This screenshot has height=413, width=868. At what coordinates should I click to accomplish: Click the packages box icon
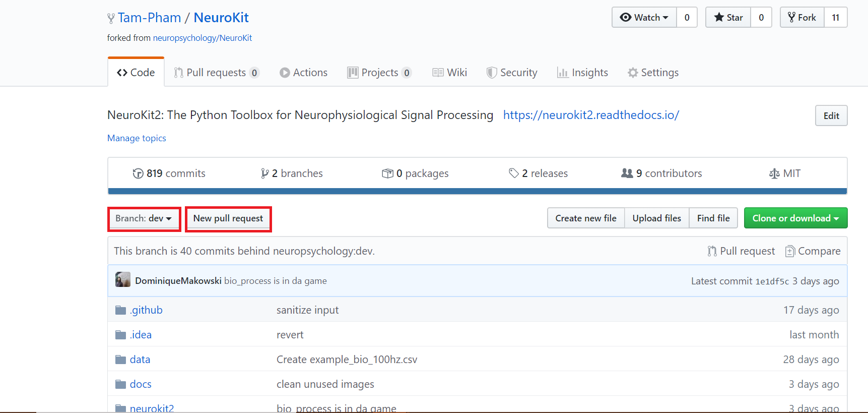coord(387,173)
